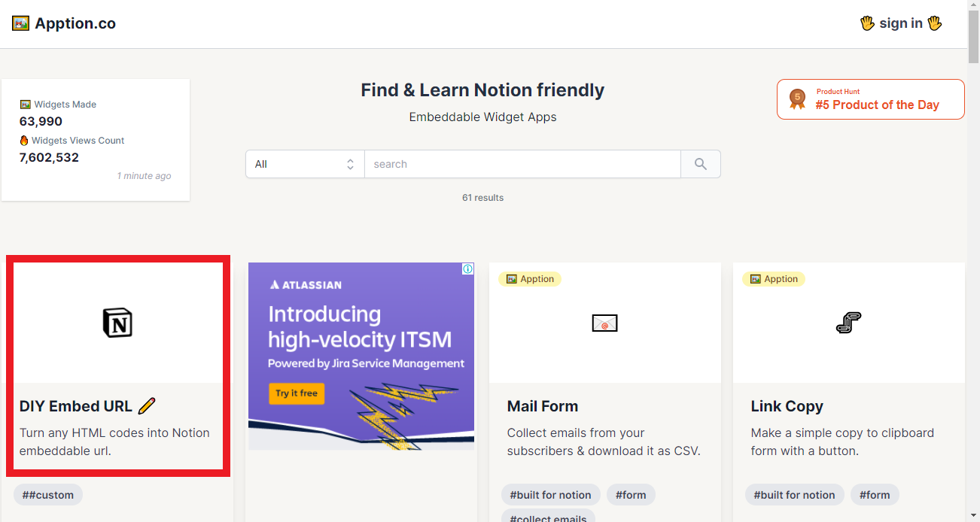Click Apption badge on Link Copy card

click(774, 279)
